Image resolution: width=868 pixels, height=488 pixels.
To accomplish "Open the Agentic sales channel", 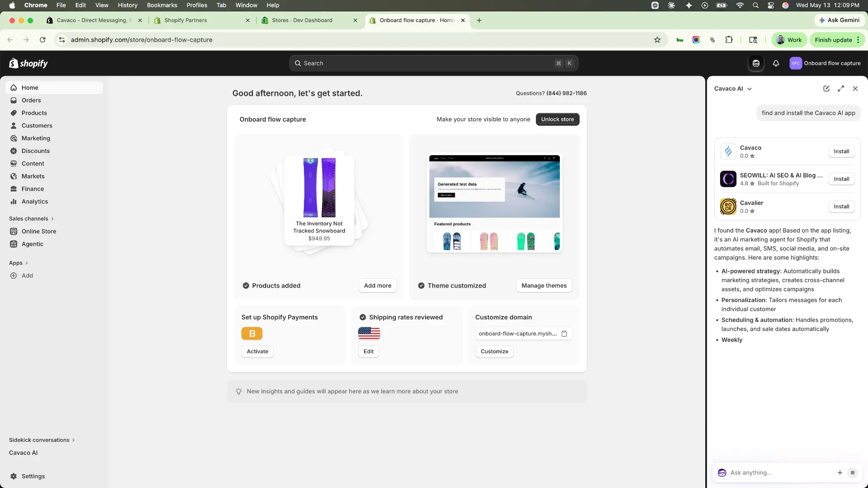I will [x=54, y=244].
